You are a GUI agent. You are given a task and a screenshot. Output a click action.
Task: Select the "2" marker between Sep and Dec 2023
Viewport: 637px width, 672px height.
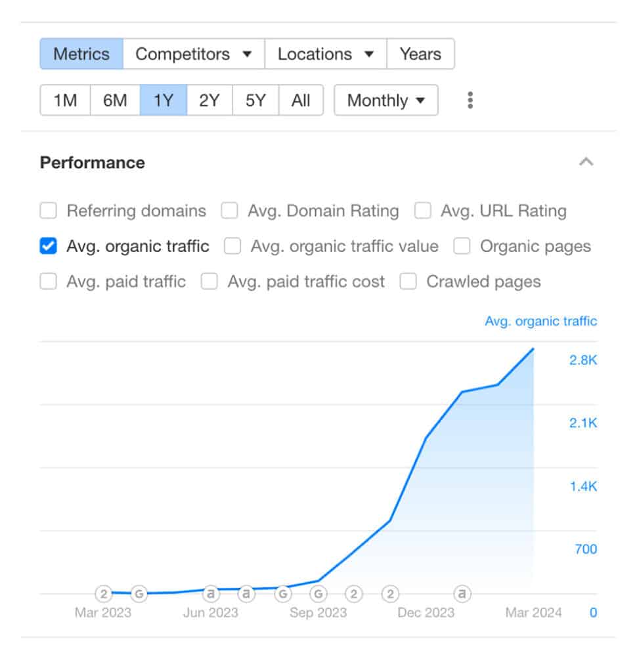point(353,594)
